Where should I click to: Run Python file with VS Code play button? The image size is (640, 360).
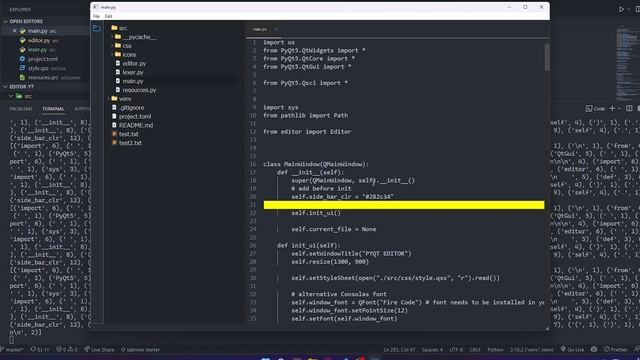(621, 9)
